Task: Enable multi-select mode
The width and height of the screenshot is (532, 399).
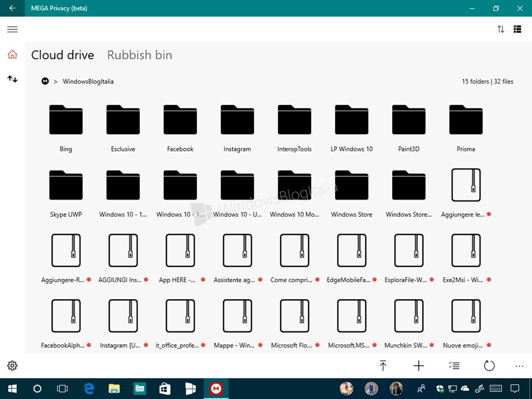Action: (x=454, y=365)
